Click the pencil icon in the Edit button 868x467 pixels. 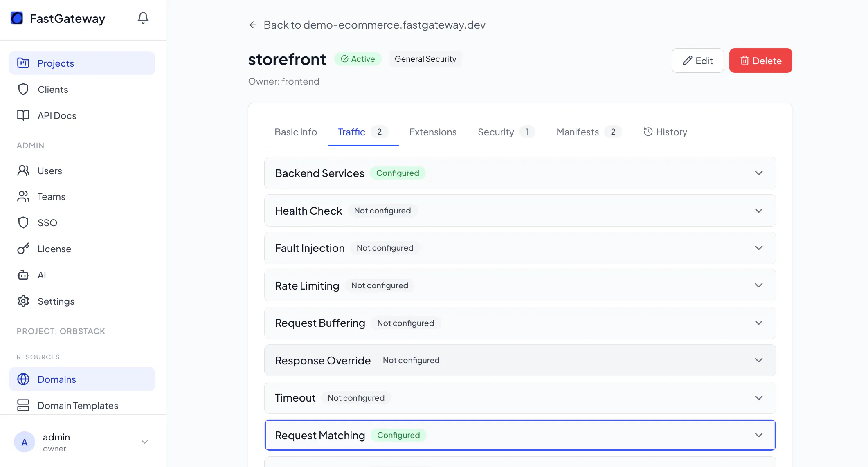687,61
